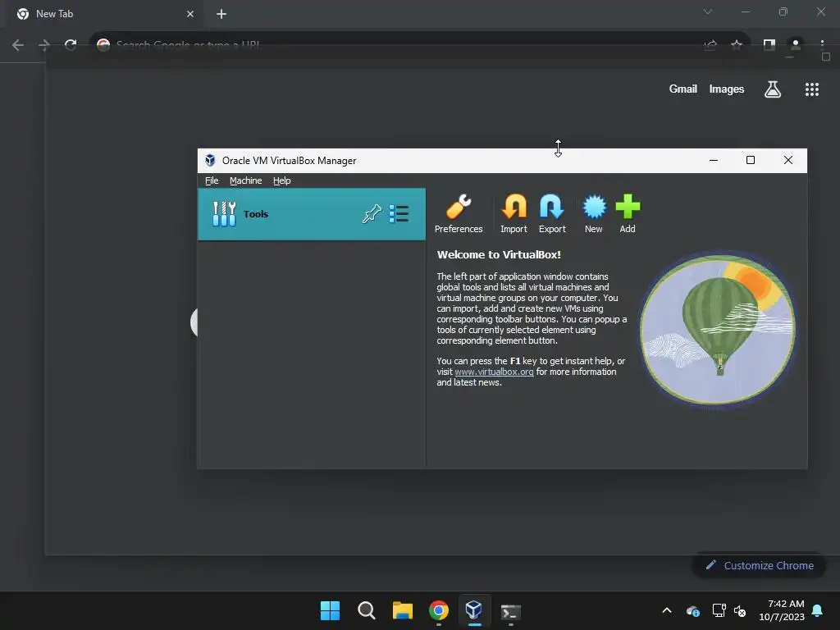Open VirtualBox Preferences
This screenshot has width=840, height=630.
459,214
